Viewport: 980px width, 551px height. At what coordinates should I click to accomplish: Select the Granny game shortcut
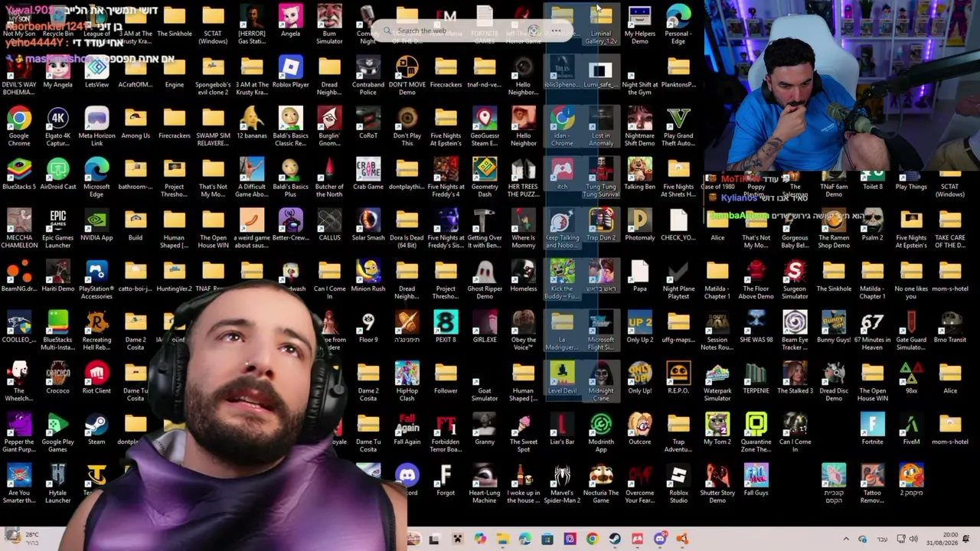point(485,430)
